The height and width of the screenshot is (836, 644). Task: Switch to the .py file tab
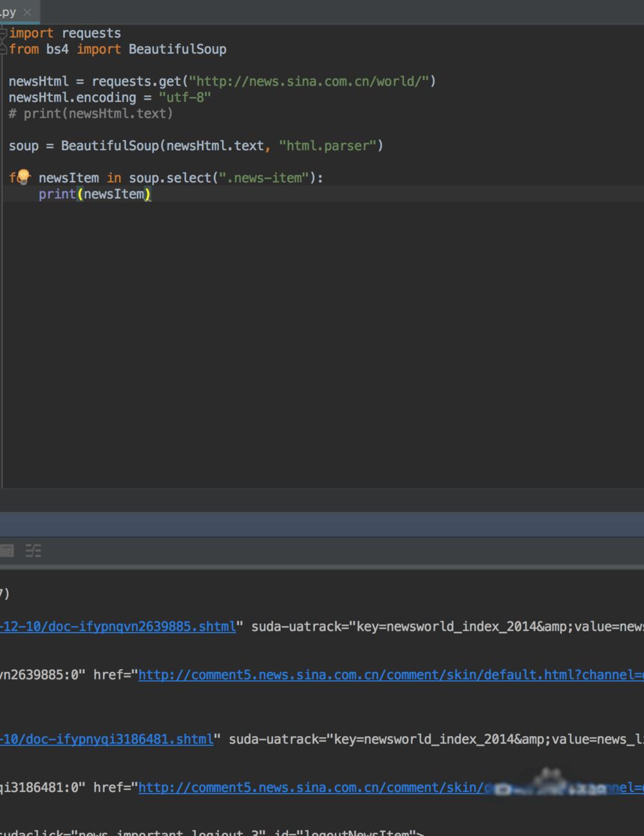(9, 12)
